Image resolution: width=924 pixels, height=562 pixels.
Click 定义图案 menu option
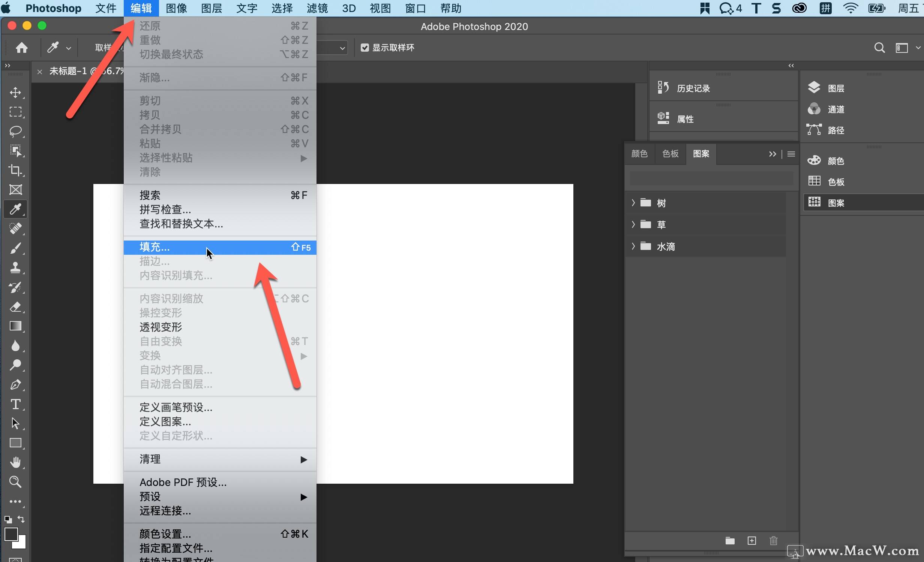pos(164,421)
